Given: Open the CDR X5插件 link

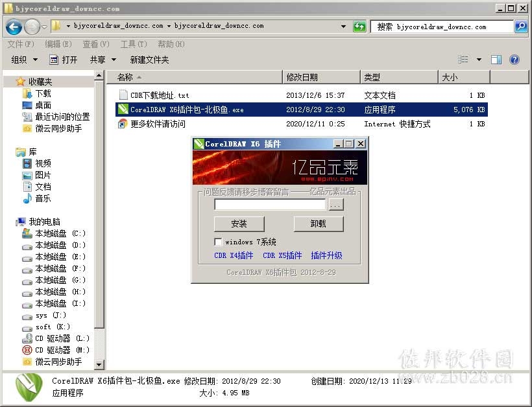Looking at the screenshot, I should pyautogui.click(x=282, y=255).
